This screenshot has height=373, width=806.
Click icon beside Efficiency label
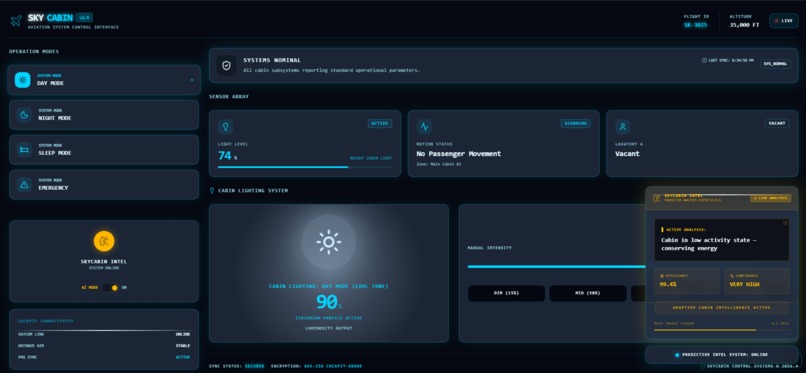pos(662,276)
